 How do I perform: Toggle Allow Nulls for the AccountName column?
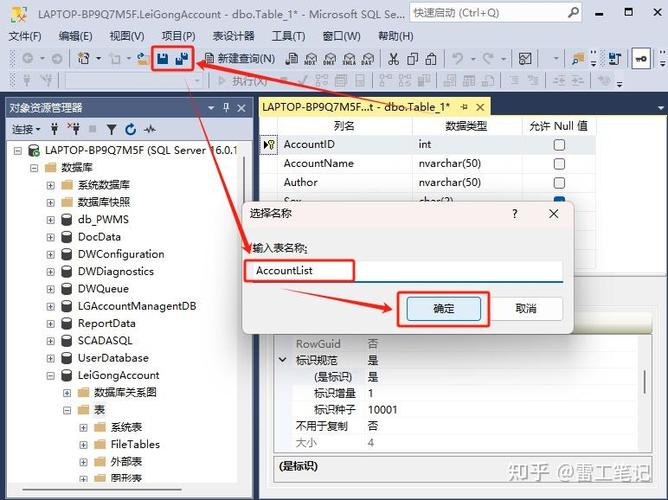[559, 164]
